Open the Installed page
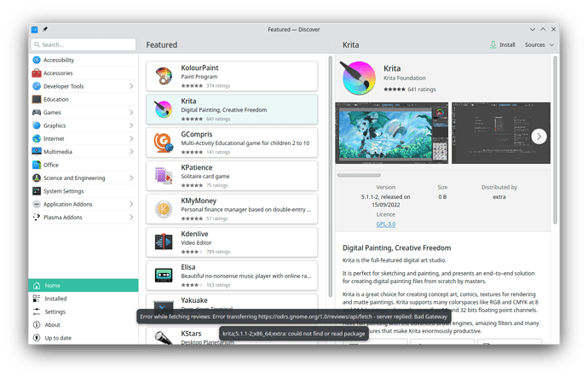Image resolution: width=588 pixels, height=378 pixels. (84, 299)
